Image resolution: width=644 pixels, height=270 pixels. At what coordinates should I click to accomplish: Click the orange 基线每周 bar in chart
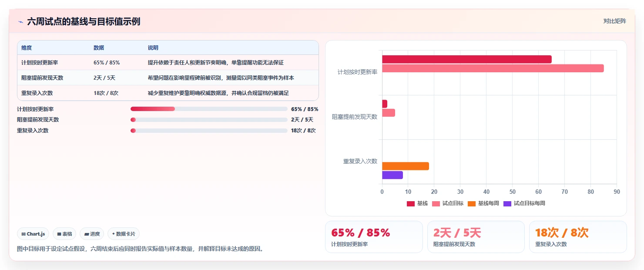click(x=406, y=166)
